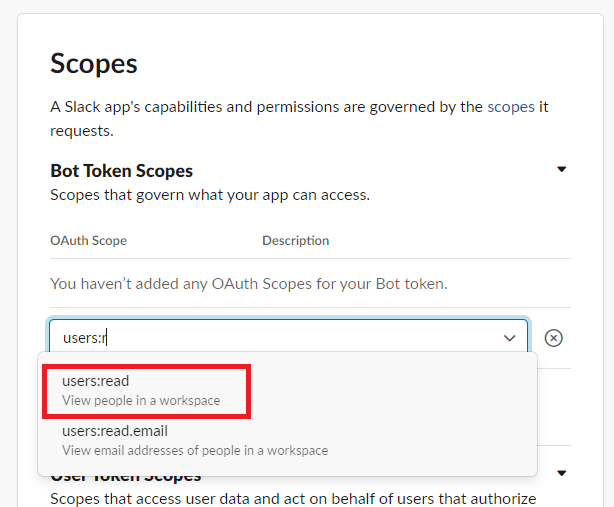Open the scopes documentation link
Screen dimensions: 614x507
[511, 106]
